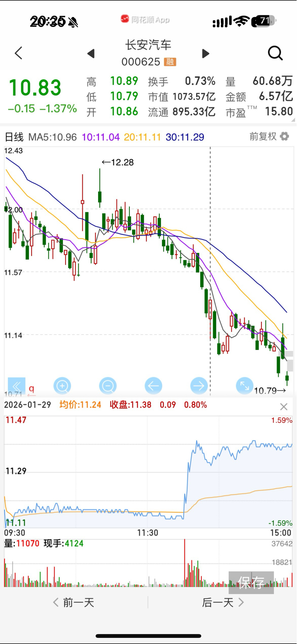Tap the double left chevron button
The width and height of the screenshot is (297, 644).
[x=17, y=386]
